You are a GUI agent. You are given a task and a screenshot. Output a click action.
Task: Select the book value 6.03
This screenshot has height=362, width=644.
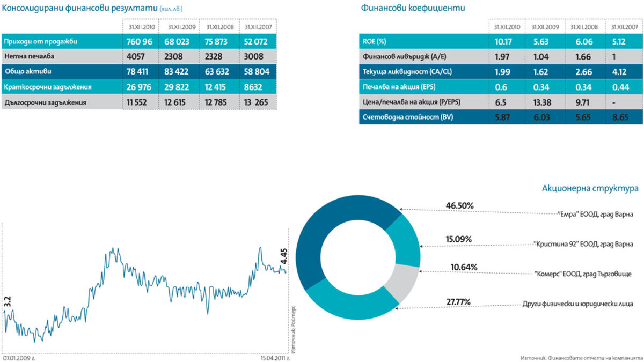(541, 116)
